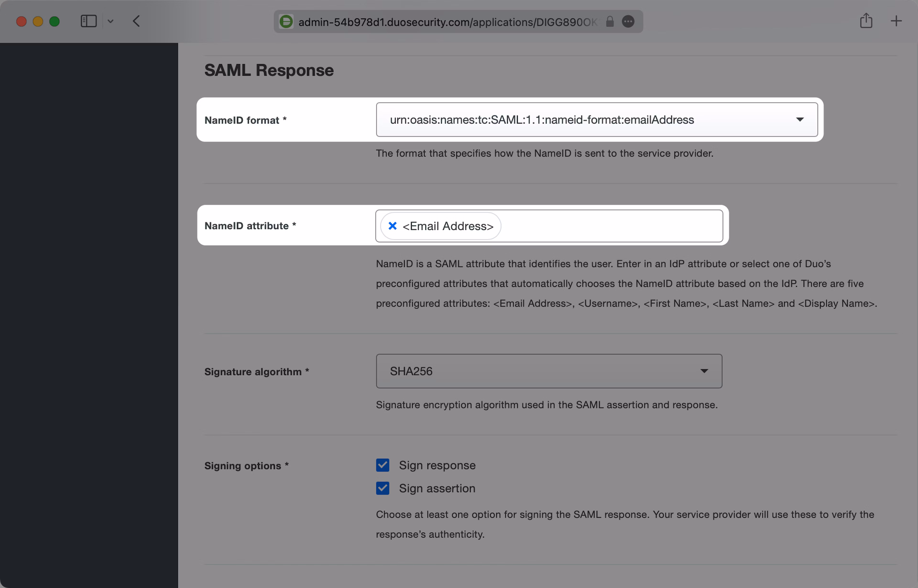Go back with the browser back arrow

point(137,21)
